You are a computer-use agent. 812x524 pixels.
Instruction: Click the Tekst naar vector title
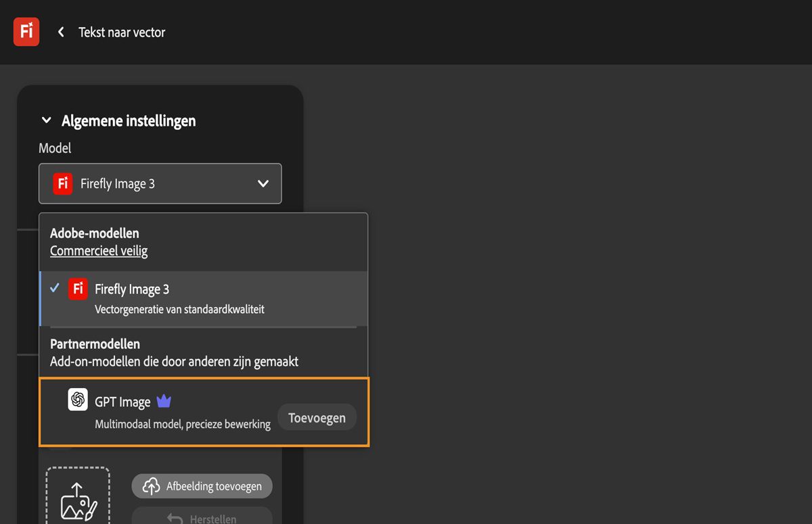pos(122,32)
